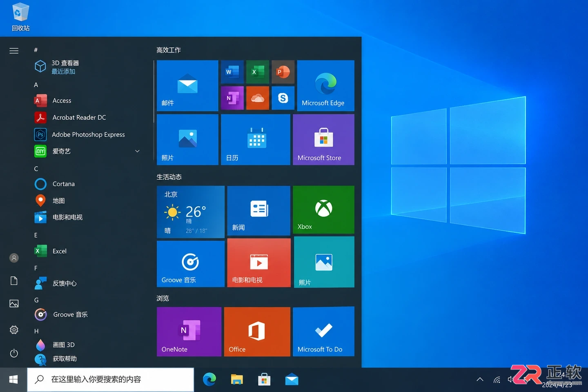
Task: Open the Xbox tile
Action: [x=323, y=210]
